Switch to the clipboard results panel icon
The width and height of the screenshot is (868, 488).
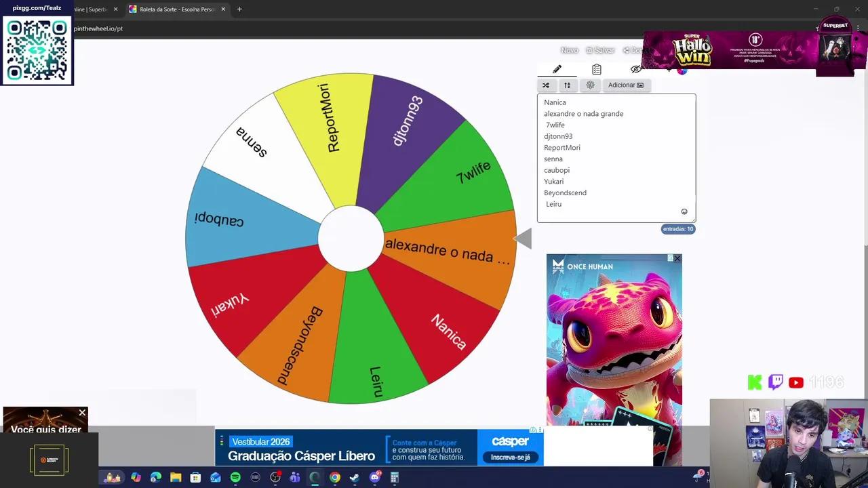click(x=596, y=68)
